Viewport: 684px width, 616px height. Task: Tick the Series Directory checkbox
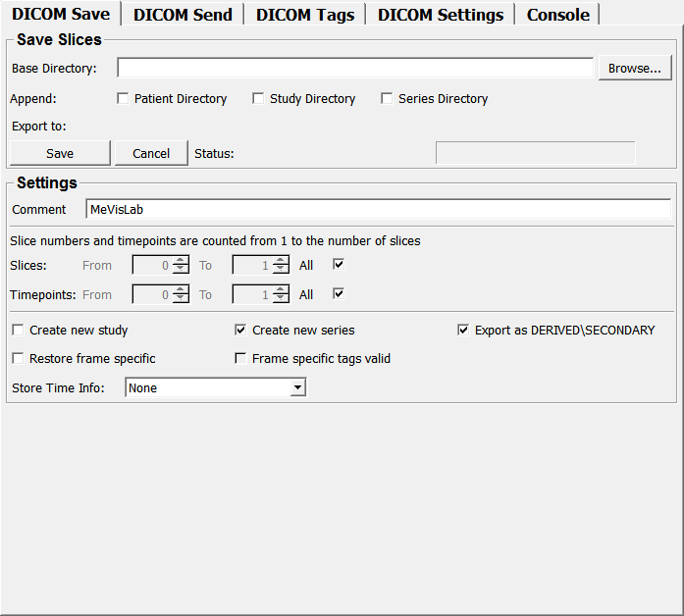(387, 99)
